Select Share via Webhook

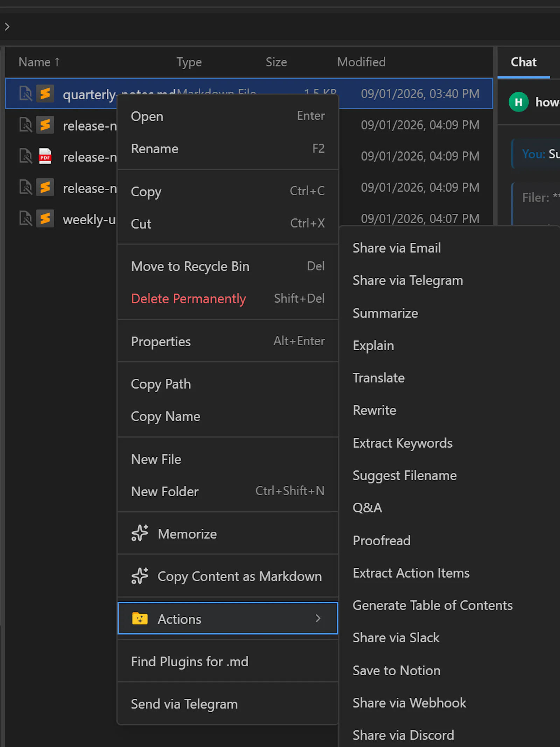tap(450, 703)
